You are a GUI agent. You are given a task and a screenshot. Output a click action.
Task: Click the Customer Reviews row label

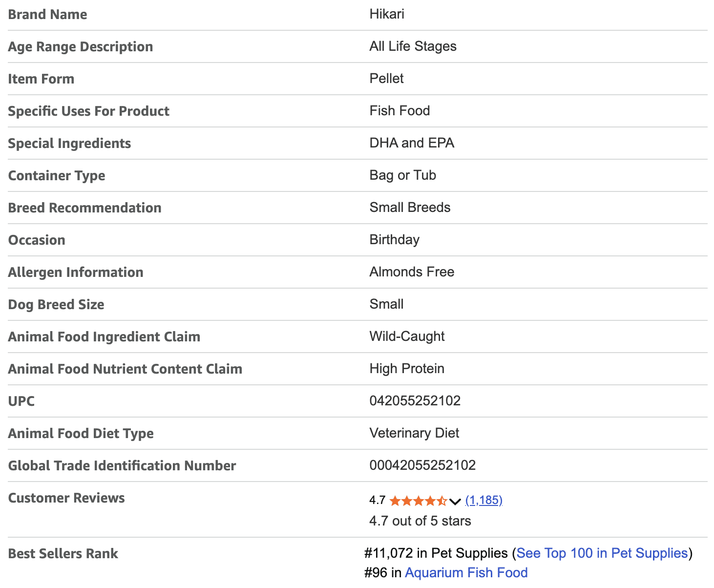[66, 498]
